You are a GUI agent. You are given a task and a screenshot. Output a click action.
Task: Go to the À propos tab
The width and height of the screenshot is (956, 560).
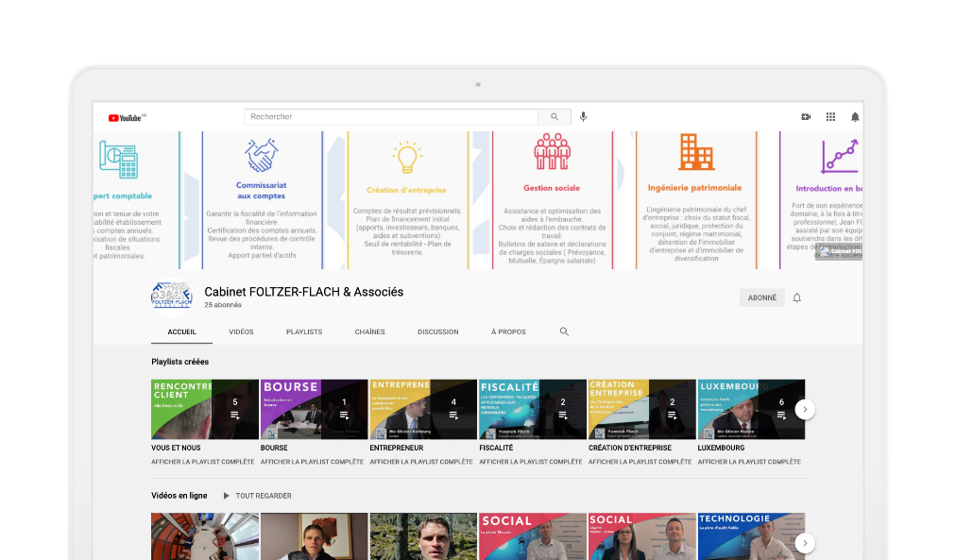pos(508,332)
